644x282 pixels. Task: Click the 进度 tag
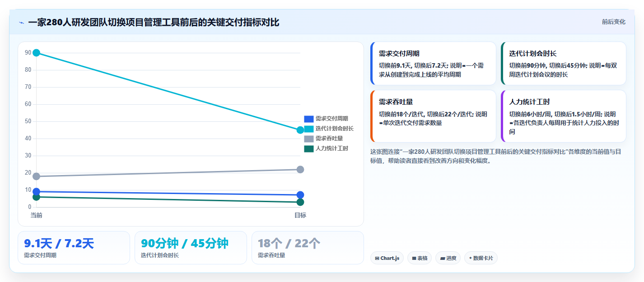[448, 258]
